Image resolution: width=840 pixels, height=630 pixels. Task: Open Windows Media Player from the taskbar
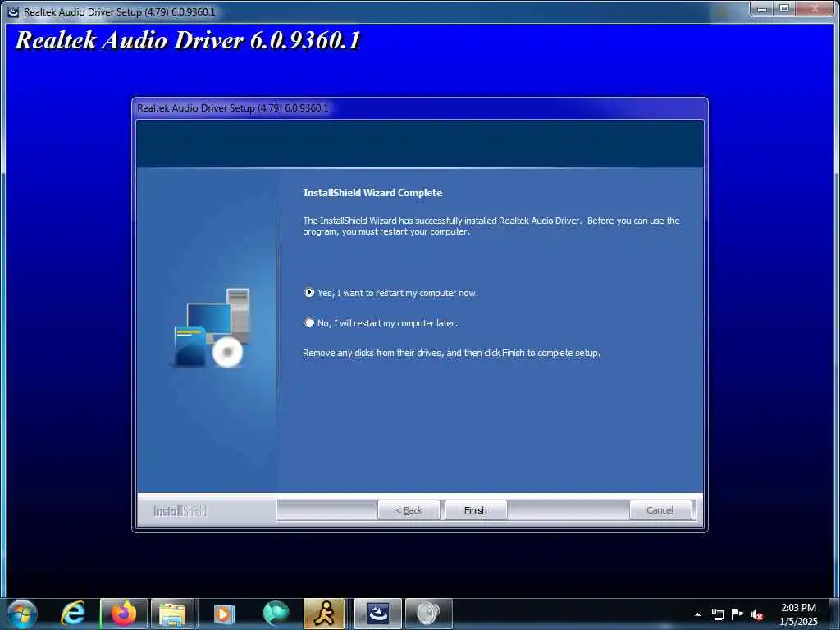225,614
